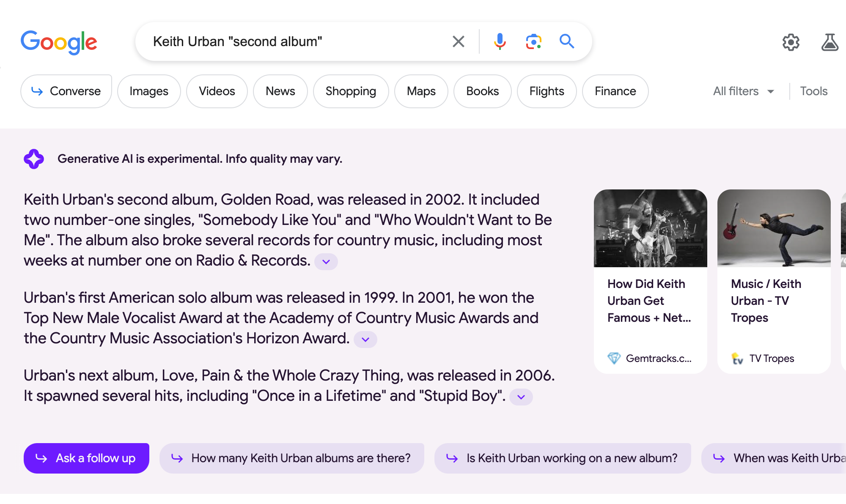
Task: Ask how many Keith Urban albums exist
Action: click(x=292, y=458)
